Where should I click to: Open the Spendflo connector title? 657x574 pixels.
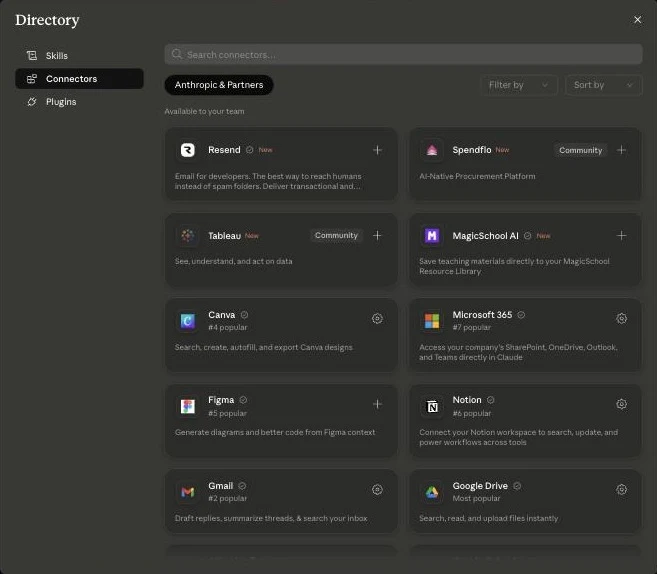coord(472,150)
